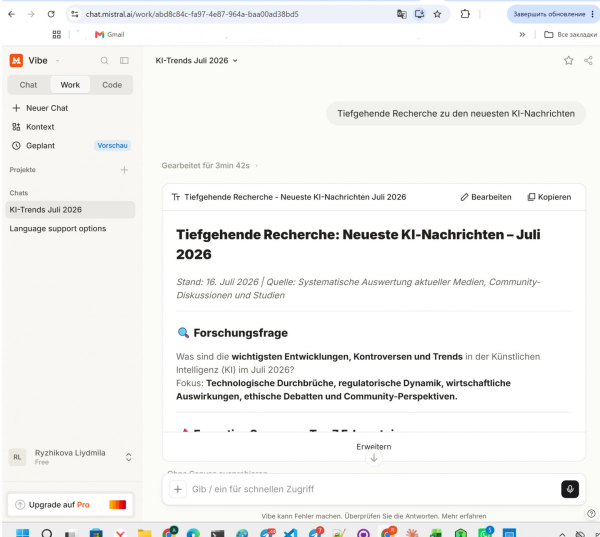The width and height of the screenshot is (600, 537).
Task: Click the user message about KI-Nachrichten
Action: coord(456,113)
